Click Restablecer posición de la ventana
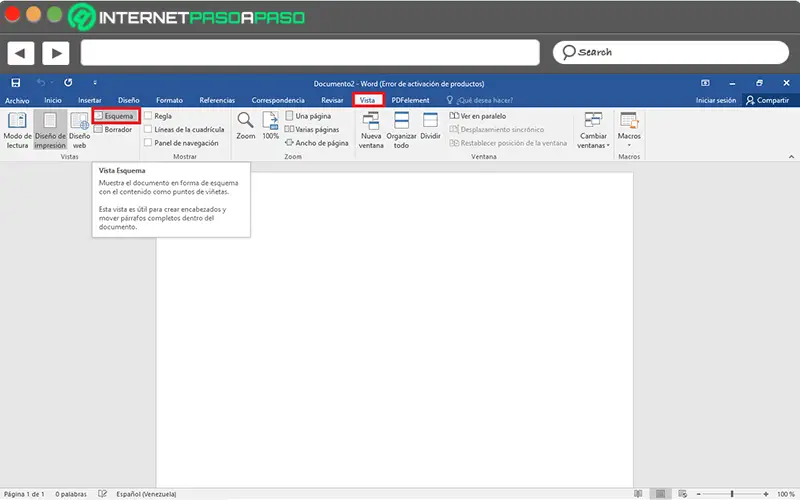800x500 pixels. point(508,143)
